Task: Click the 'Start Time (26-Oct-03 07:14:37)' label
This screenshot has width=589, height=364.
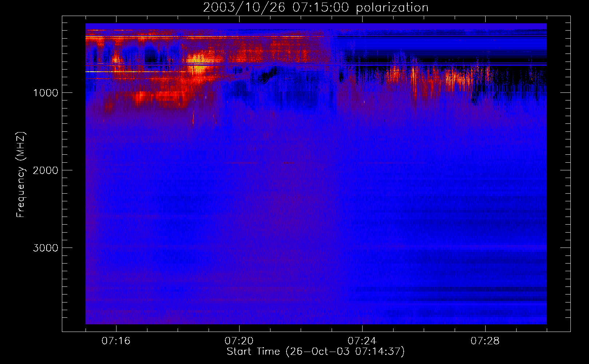Action: pyautogui.click(x=316, y=352)
